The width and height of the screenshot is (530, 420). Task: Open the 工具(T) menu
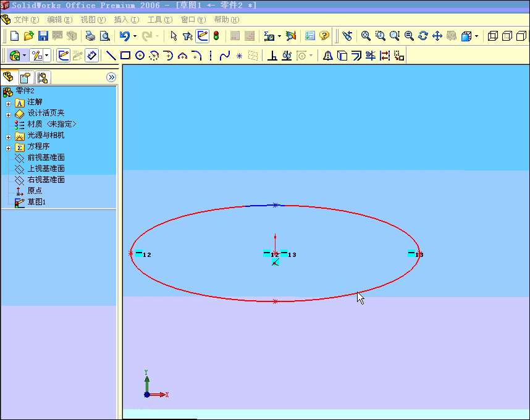pyautogui.click(x=160, y=20)
